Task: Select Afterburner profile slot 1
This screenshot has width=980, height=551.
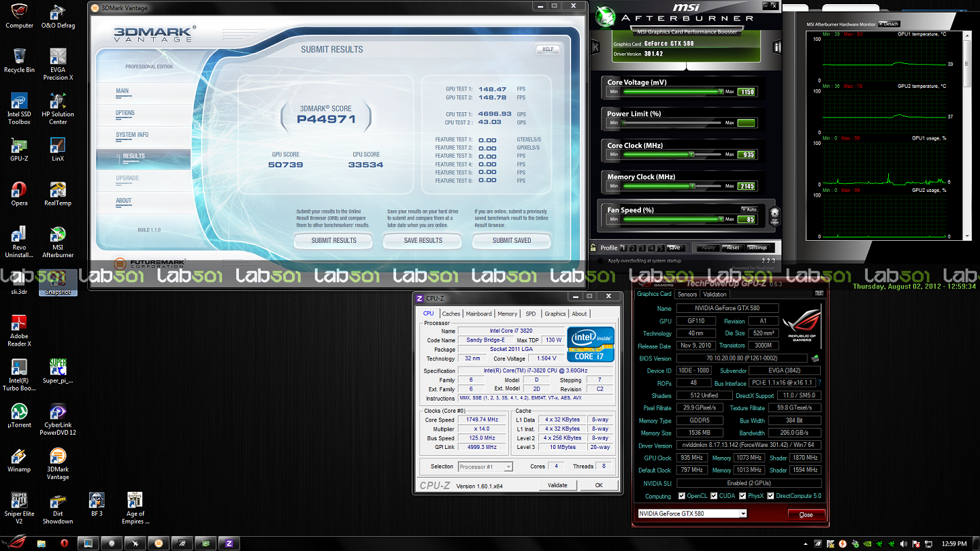Action: click(623, 248)
